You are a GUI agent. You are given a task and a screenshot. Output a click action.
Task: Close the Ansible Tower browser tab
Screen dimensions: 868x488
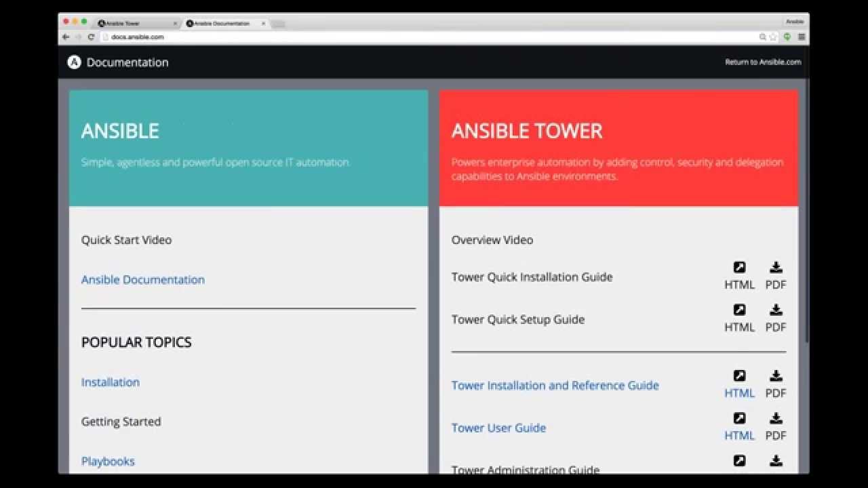pos(175,23)
